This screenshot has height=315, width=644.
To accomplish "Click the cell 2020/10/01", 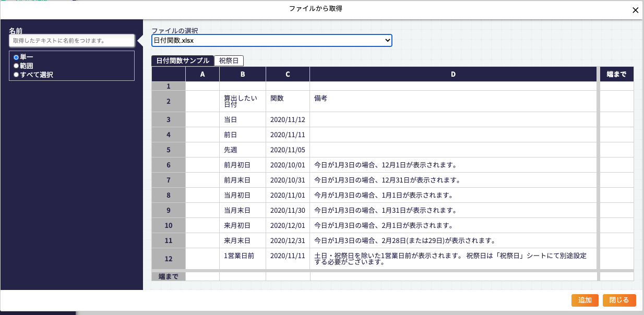I will [288, 165].
